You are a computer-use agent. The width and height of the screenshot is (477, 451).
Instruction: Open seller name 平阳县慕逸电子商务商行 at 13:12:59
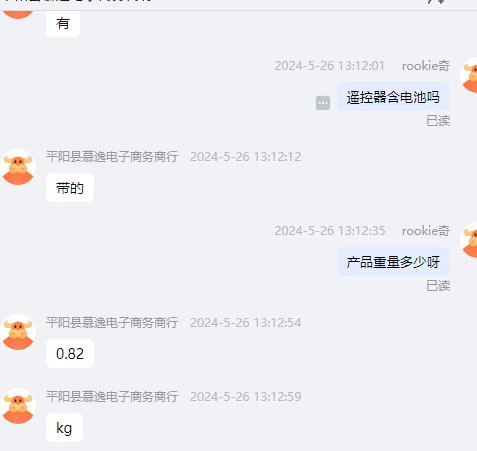click(112, 396)
